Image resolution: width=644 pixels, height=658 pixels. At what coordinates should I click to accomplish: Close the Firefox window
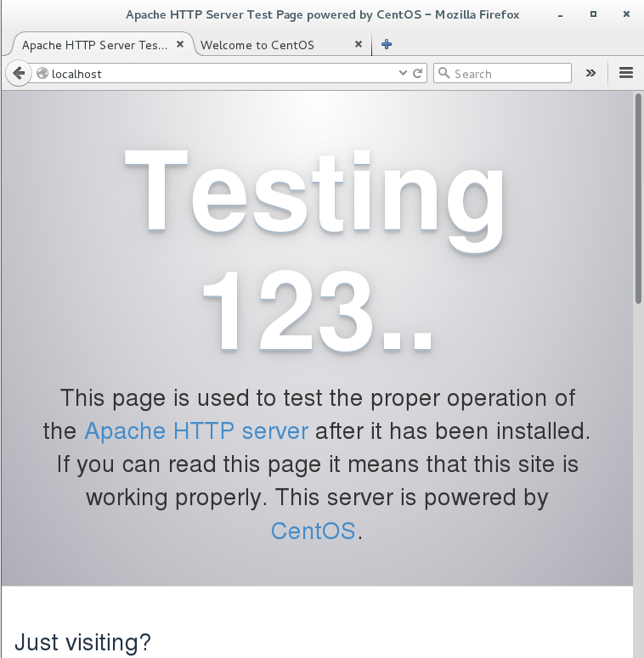[x=626, y=14]
